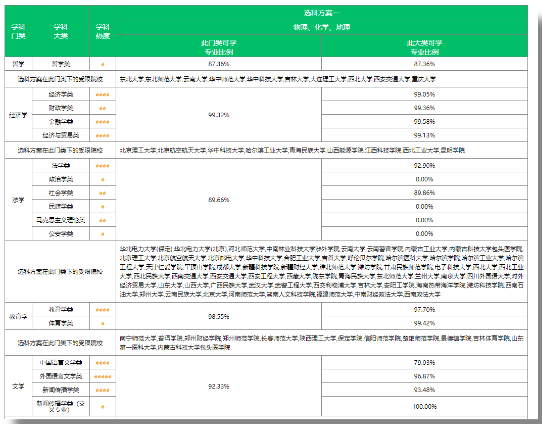542x424 pixels.
Task: Select the 公安学类 cell
Action: point(60,234)
